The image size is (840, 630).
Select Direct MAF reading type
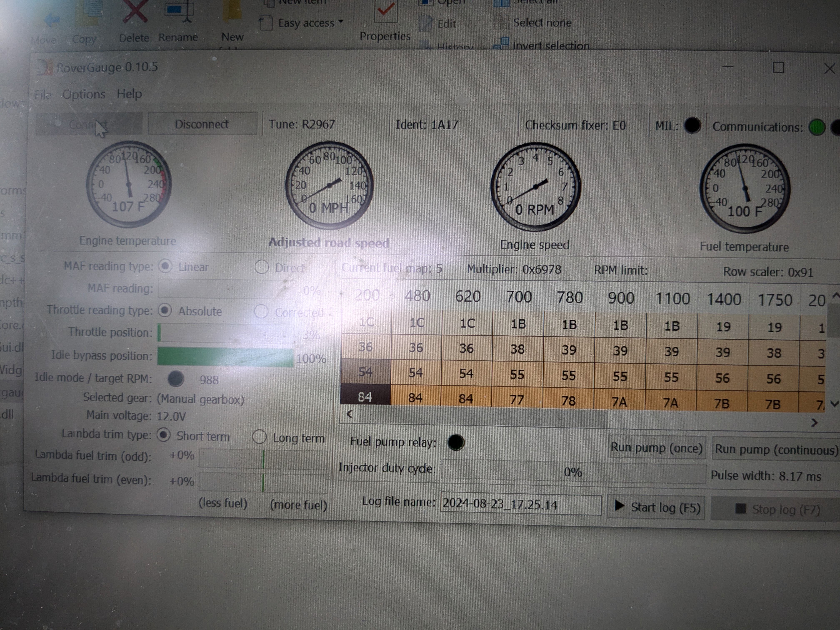262,267
